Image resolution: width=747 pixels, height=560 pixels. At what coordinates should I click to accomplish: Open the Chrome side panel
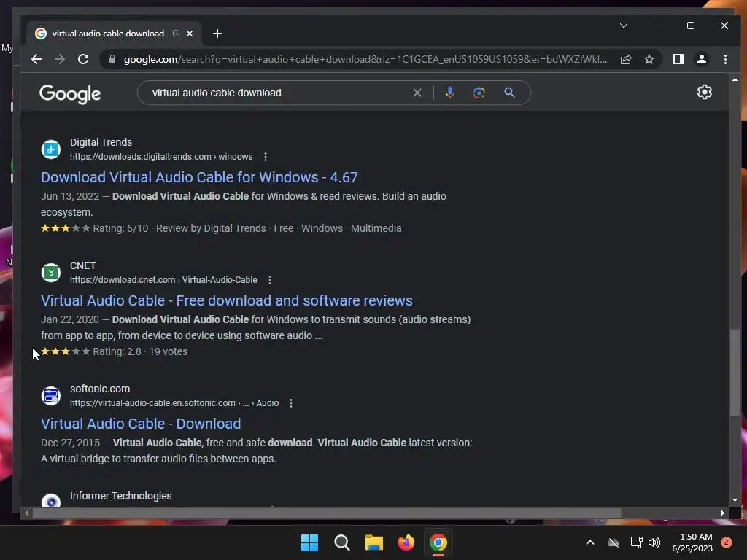(x=678, y=60)
